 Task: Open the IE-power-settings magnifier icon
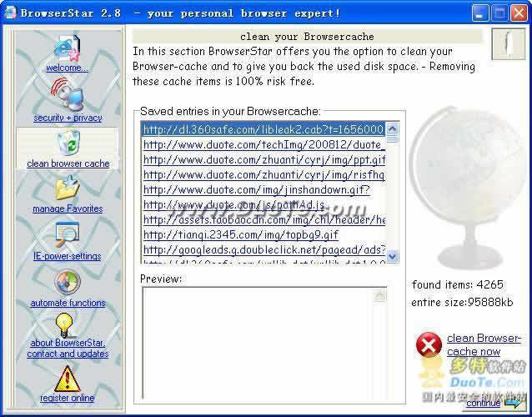click(x=68, y=235)
